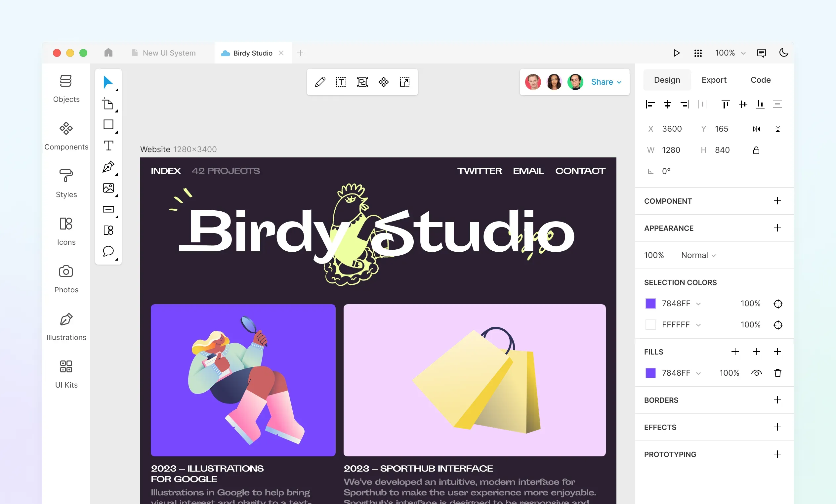Toggle visibility of the 7848FF fill

tap(756, 373)
